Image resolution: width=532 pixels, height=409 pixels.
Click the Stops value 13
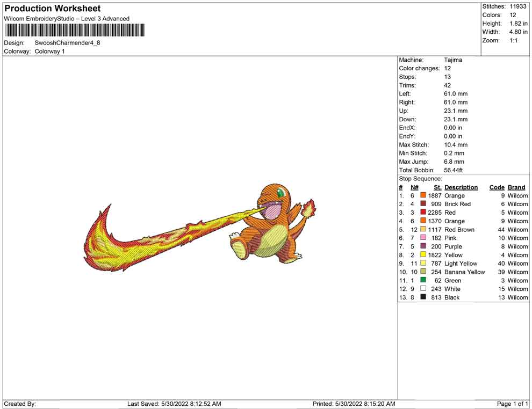pyautogui.click(x=447, y=77)
